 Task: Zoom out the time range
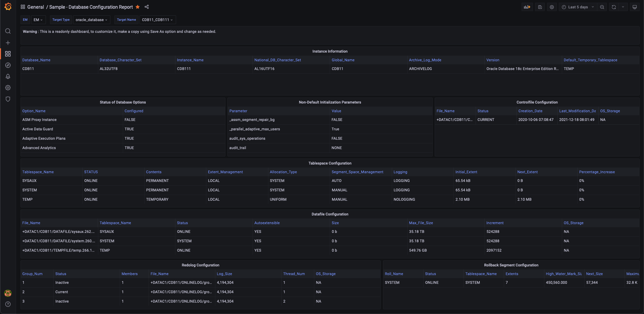click(x=602, y=7)
